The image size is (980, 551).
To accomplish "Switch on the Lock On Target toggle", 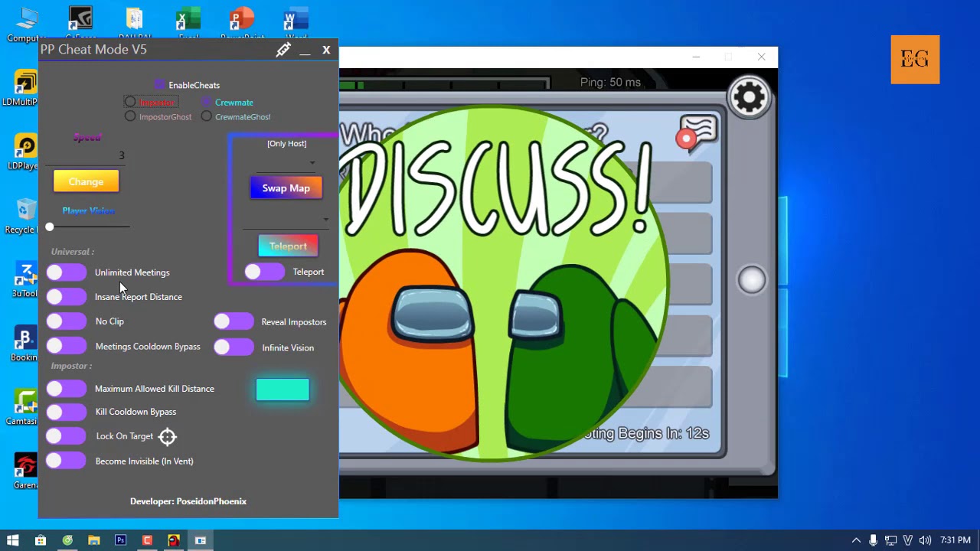I will pyautogui.click(x=66, y=436).
